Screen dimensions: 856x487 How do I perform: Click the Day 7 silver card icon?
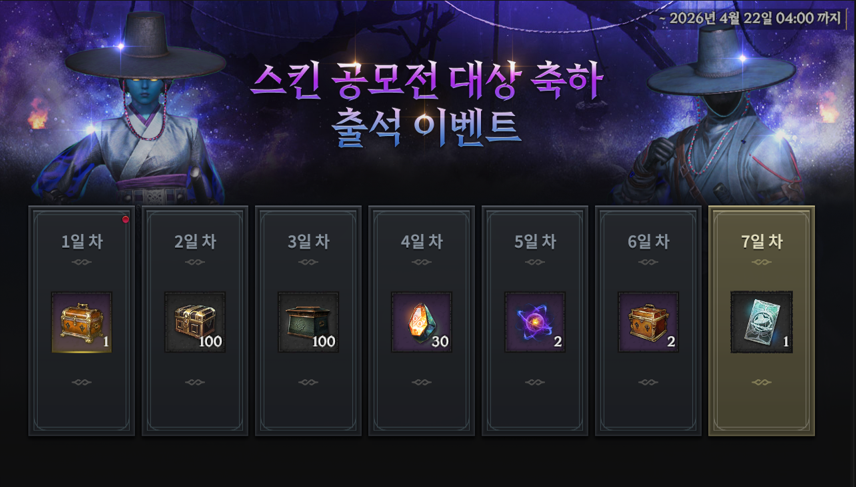pos(762,322)
